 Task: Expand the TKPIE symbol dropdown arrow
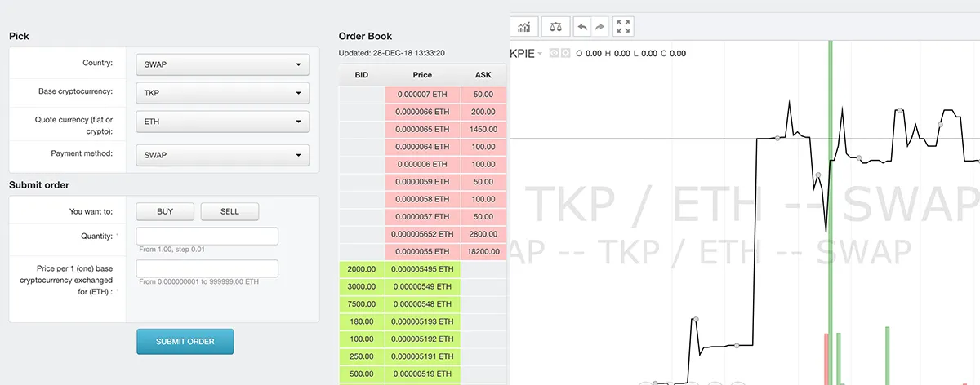(541, 54)
